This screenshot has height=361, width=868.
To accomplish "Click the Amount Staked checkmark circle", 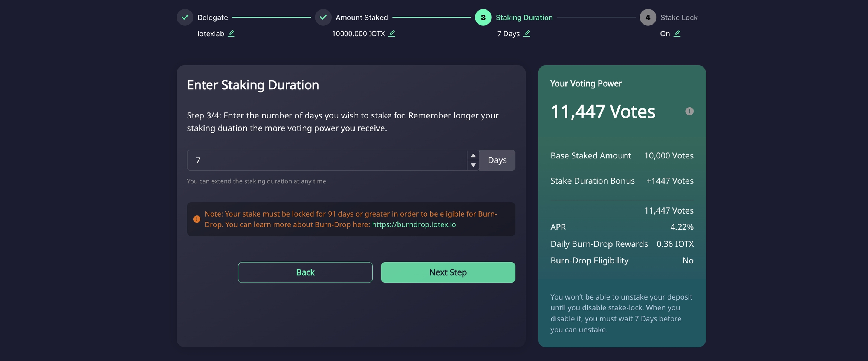I will tap(323, 17).
